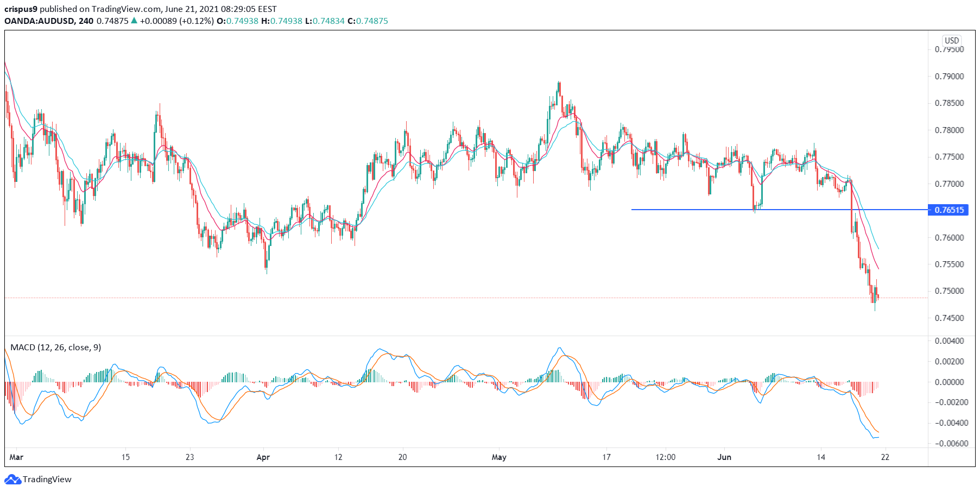This screenshot has height=492, width=980.
Task: Click the TradingView cloud logo
Action: pos(12,480)
